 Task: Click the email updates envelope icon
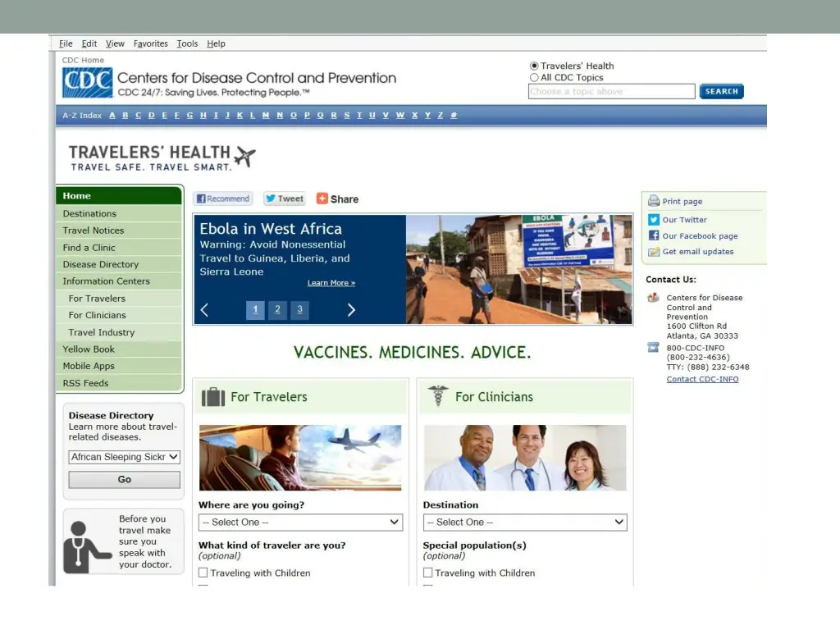pos(654,252)
